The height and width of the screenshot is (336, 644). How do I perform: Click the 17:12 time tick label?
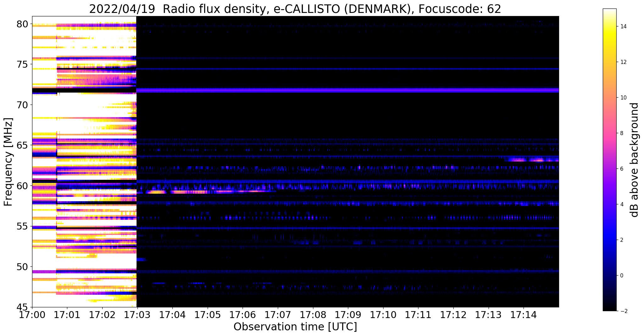click(x=453, y=315)
